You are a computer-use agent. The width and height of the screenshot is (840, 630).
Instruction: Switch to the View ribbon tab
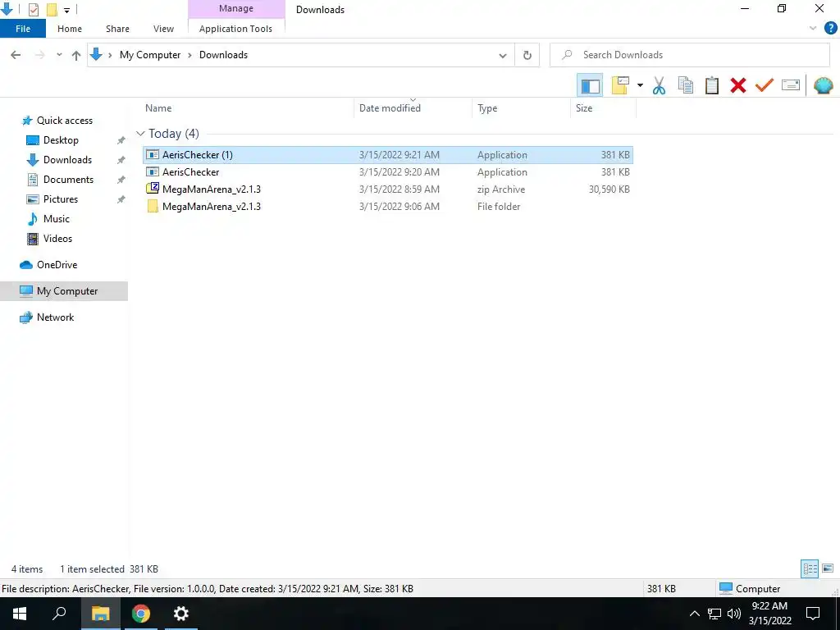tap(163, 29)
